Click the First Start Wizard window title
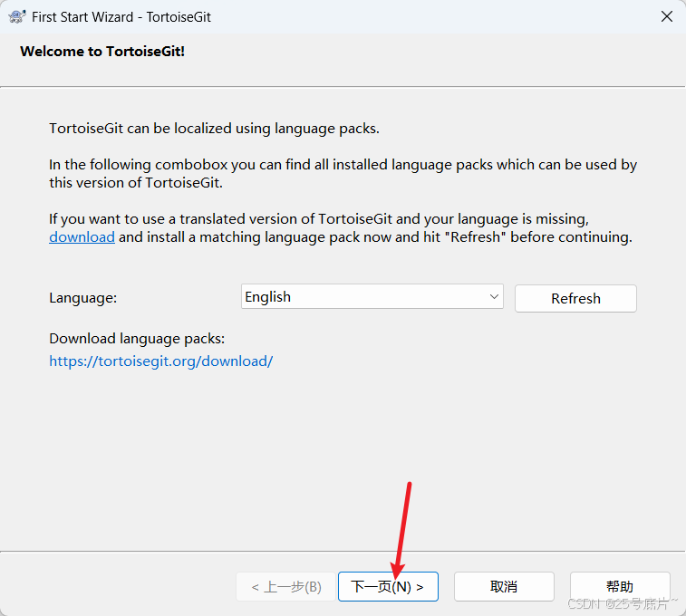The image size is (686, 616). 121,16
